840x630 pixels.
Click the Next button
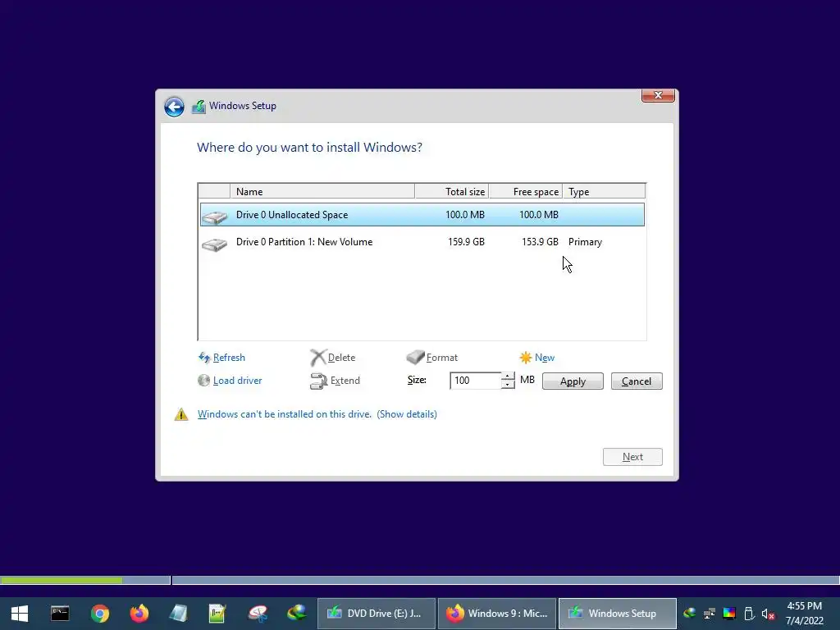(x=632, y=457)
